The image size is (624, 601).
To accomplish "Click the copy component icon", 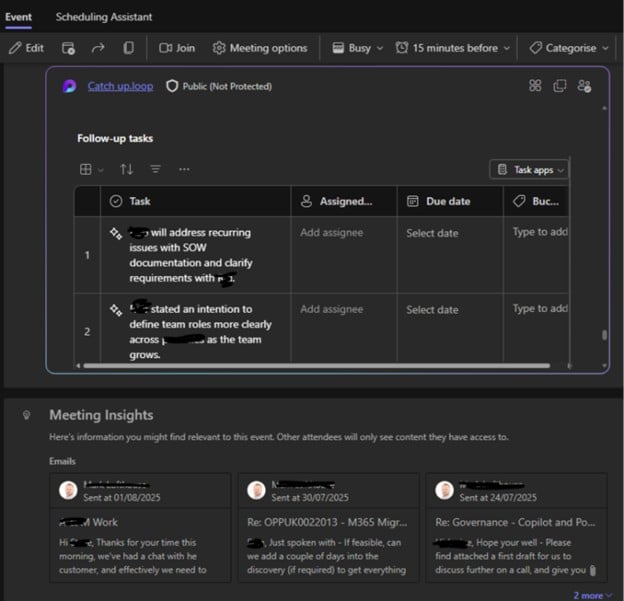I will coord(560,86).
